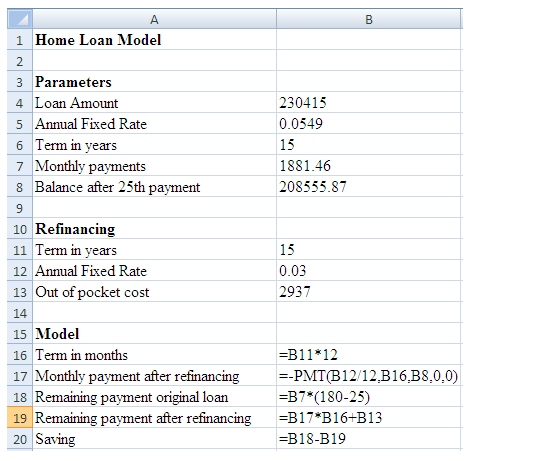Click the =B11*12 formula cell
The width and height of the screenshot is (558, 461).
click(x=369, y=355)
